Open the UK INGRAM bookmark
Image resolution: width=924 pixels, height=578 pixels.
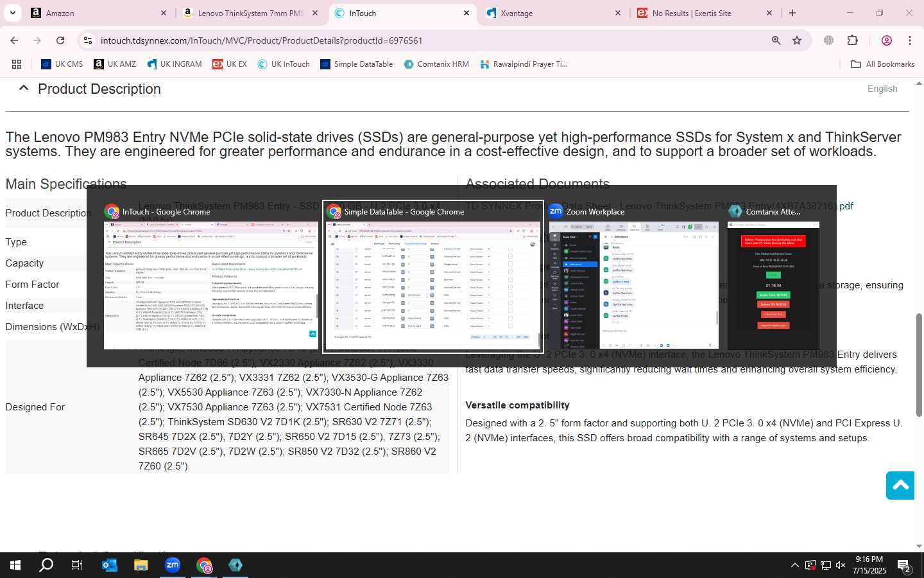175,64
